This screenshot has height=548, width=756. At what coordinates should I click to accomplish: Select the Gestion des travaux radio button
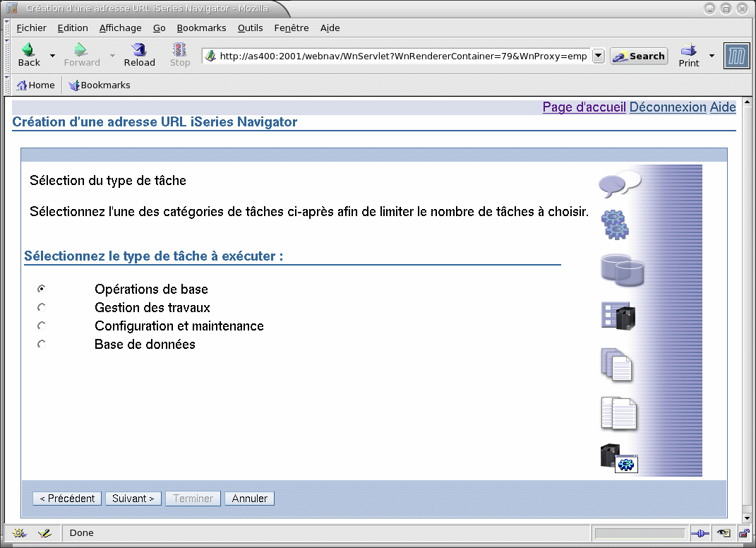pyautogui.click(x=42, y=307)
